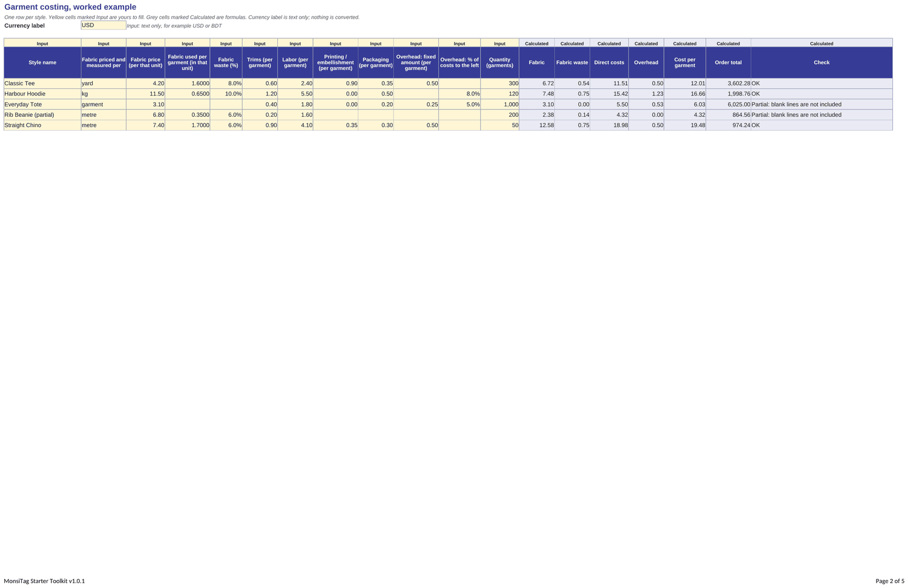Click fabric price 11.50 for Harbour Hoodie
This screenshot has height=588, width=908.
tap(145, 94)
